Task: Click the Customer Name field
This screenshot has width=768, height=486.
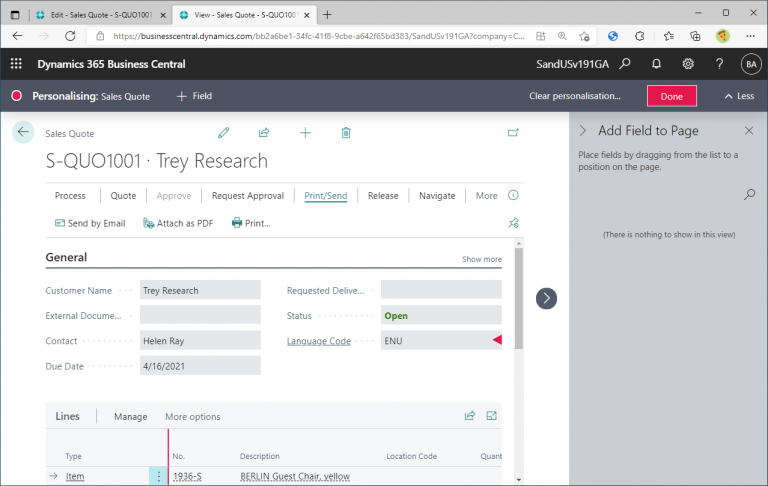Action: click(200, 291)
